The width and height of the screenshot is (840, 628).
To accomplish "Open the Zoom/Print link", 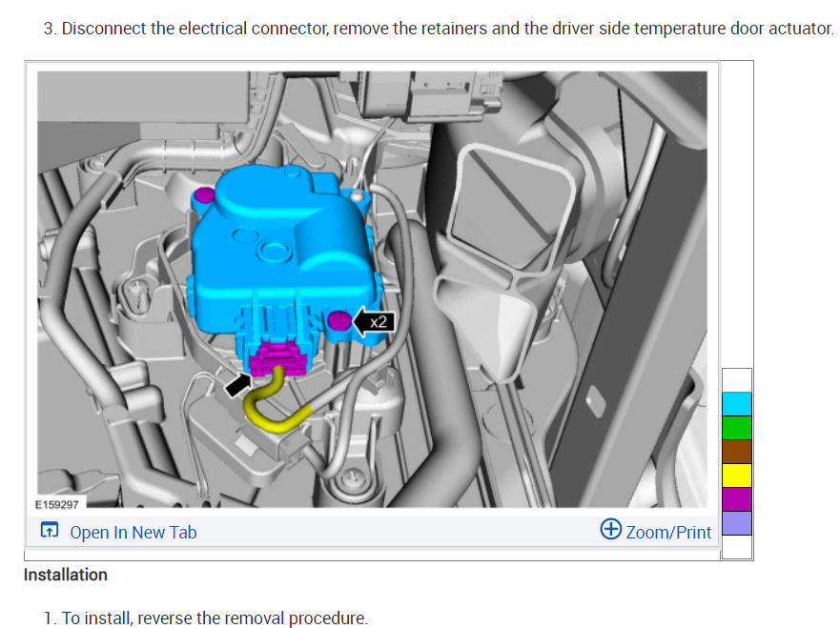I will click(x=668, y=532).
